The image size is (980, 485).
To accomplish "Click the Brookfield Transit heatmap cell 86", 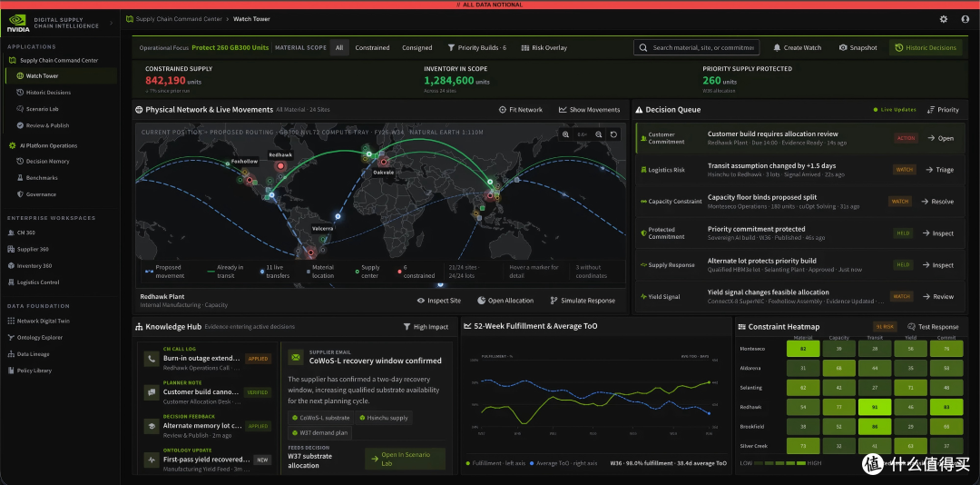I will (x=874, y=427).
